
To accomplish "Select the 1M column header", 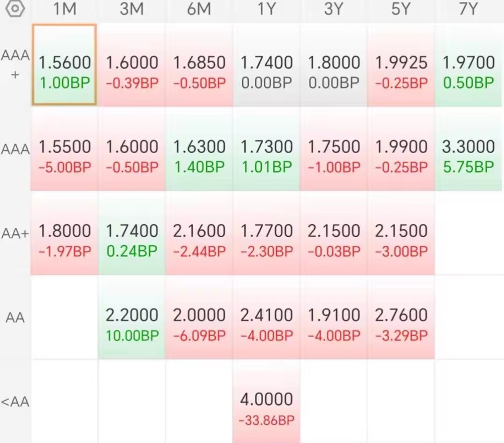I will [64, 9].
